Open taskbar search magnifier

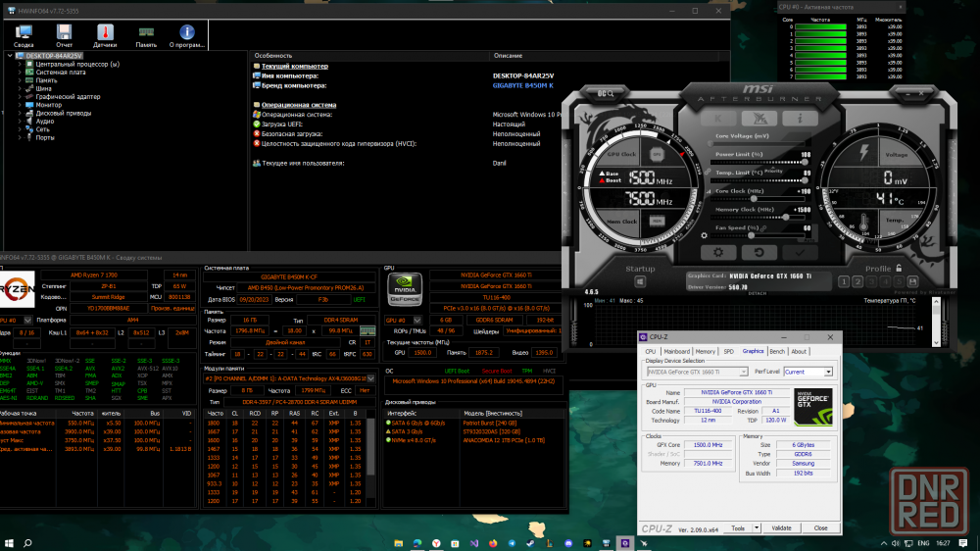coord(27,543)
